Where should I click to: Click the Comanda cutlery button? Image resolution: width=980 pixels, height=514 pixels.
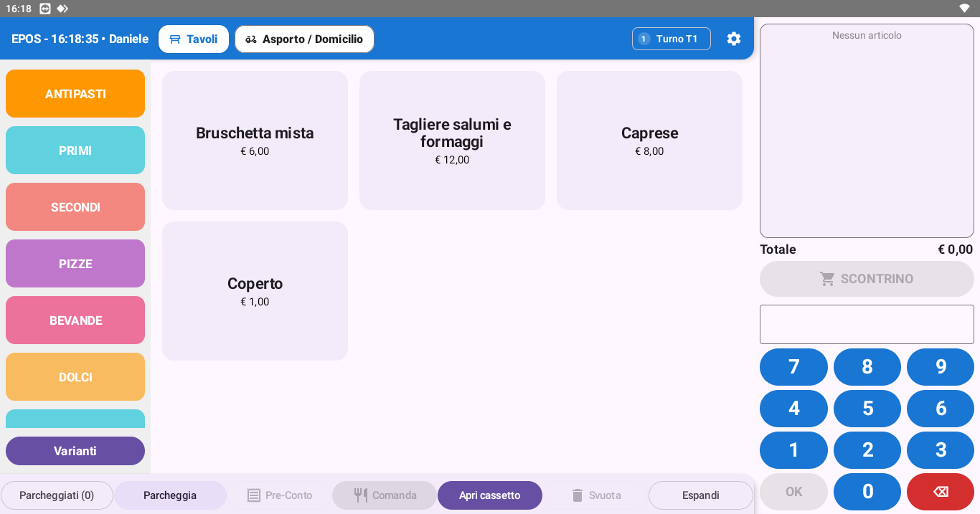pyautogui.click(x=385, y=495)
